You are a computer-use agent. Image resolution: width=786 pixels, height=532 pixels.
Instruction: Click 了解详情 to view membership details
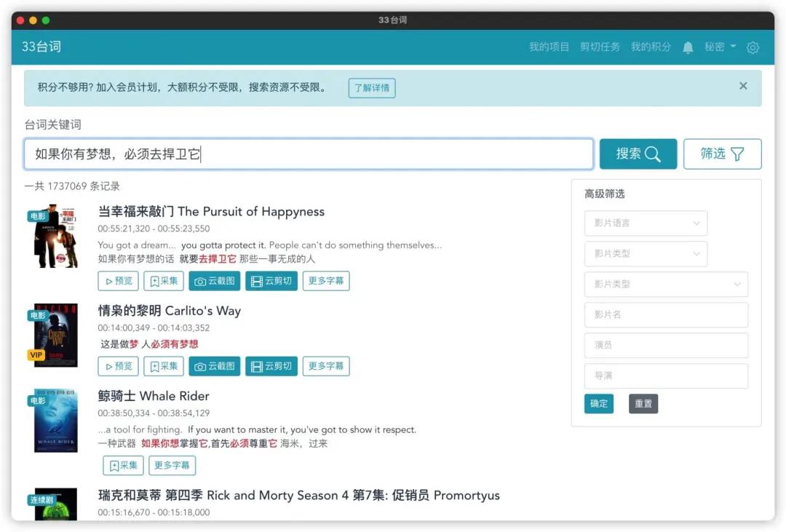click(x=371, y=87)
